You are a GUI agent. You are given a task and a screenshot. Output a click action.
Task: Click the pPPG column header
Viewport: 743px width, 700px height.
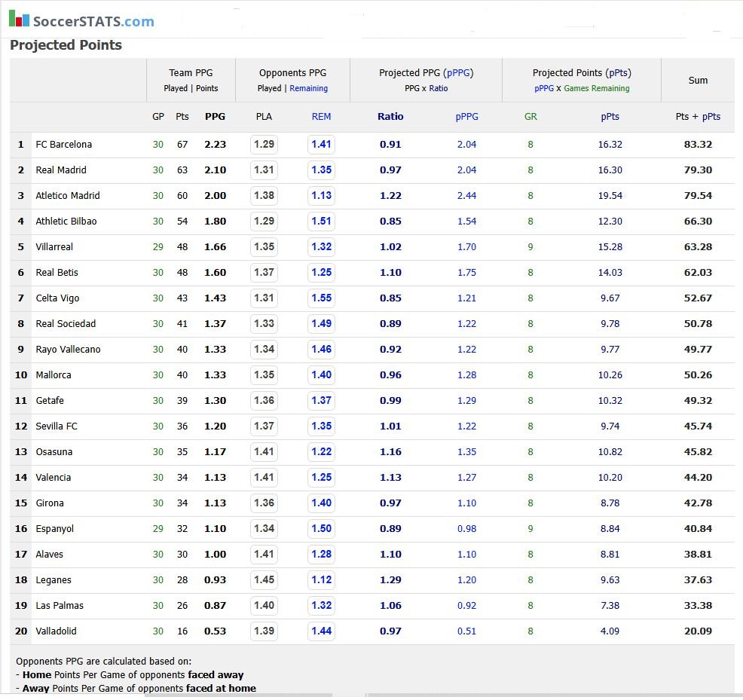[x=466, y=117]
